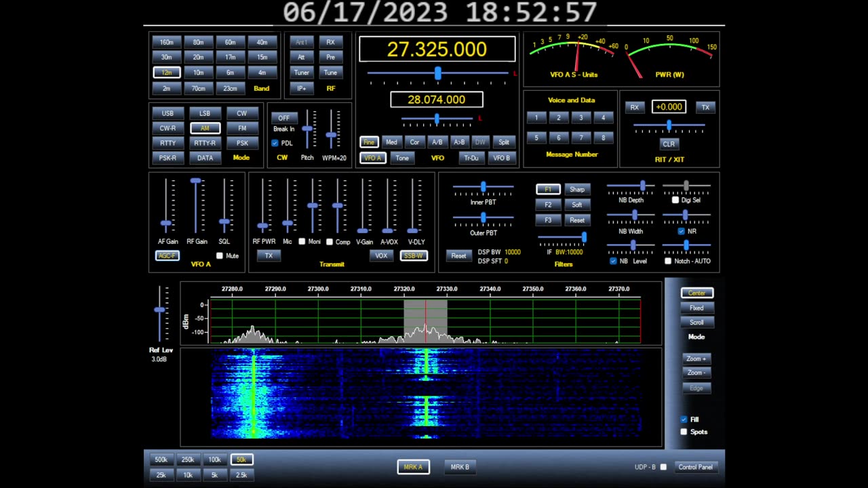
Task: Click the RIT offset field +0.000
Action: 669,107
